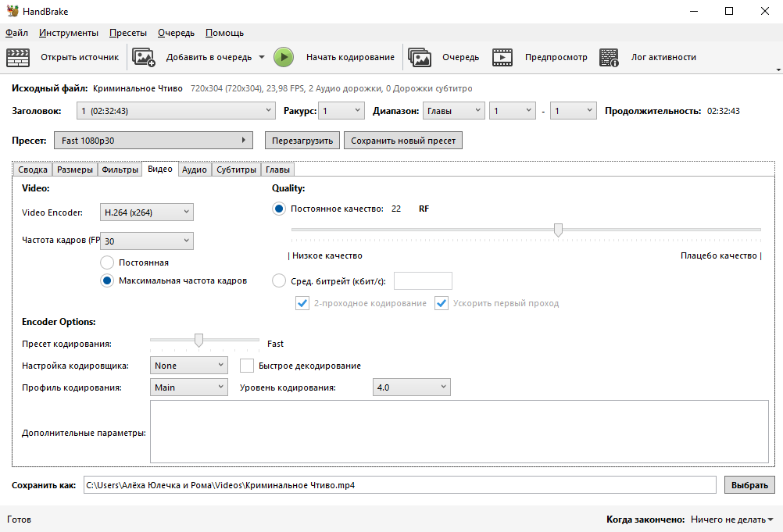Viewport: 783px width, 532px height.
Task: Select Постоянное качество radio button
Action: tap(279, 209)
